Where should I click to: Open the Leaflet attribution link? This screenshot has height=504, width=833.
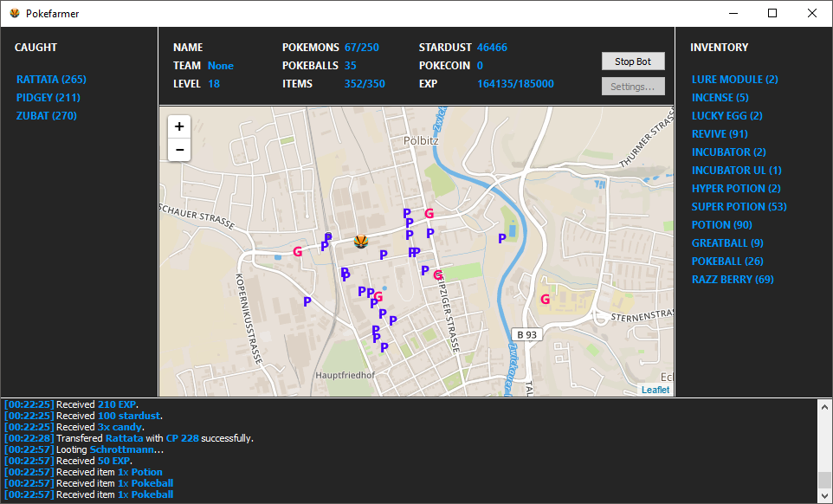tap(655, 390)
